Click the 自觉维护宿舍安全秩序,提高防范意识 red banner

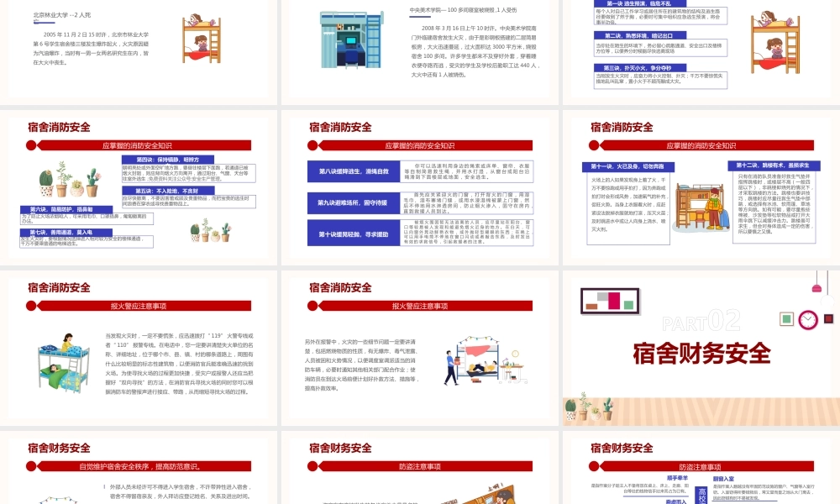click(139, 466)
